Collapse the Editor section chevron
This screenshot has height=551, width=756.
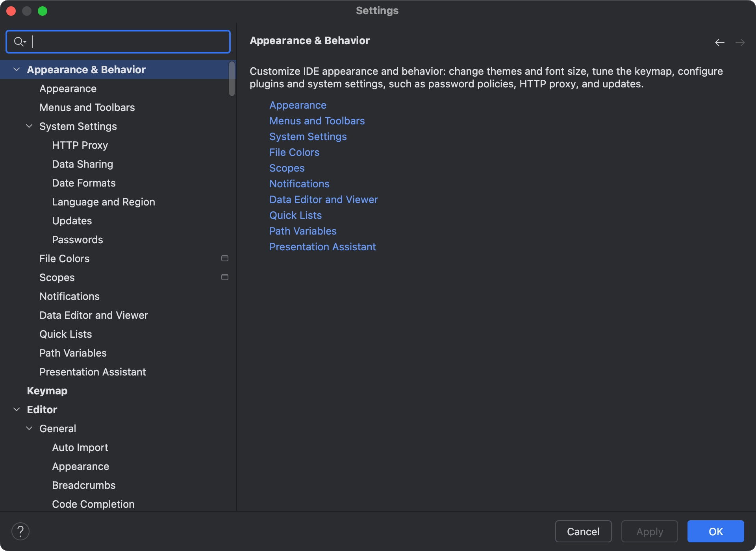17,410
